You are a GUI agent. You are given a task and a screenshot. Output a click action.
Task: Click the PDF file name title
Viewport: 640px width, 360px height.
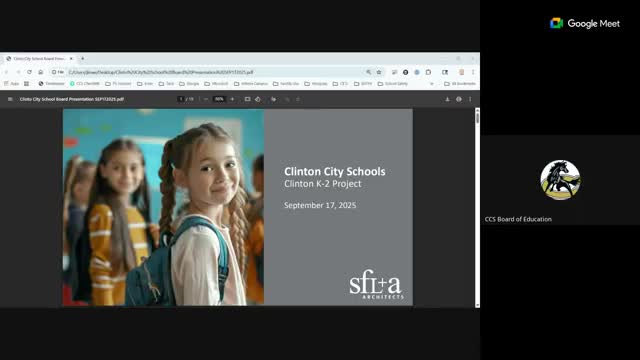[x=72, y=99]
